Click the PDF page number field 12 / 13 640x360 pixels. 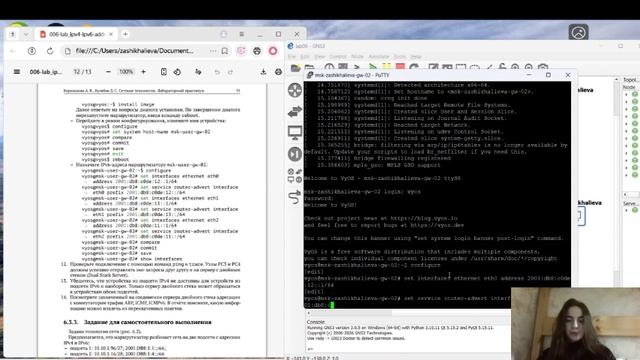coord(82,72)
